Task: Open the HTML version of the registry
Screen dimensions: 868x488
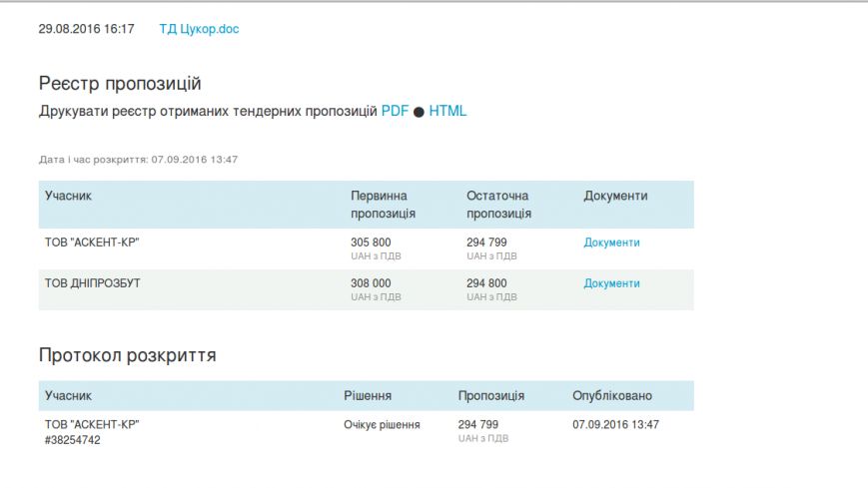Action: (447, 111)
